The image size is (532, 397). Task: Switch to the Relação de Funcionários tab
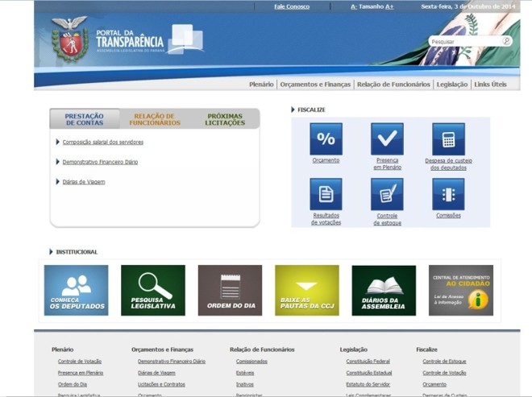click(x=155, y=119)
